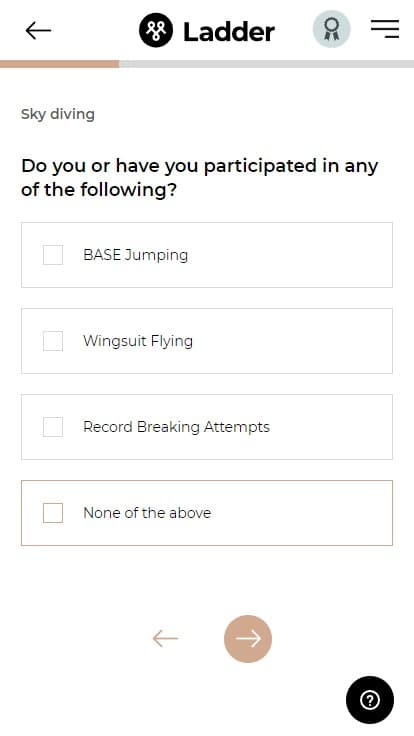The width and height of the screenshot is (414, 736).
Task: Open the hamburger menu
Action: [x=385, y=29]
